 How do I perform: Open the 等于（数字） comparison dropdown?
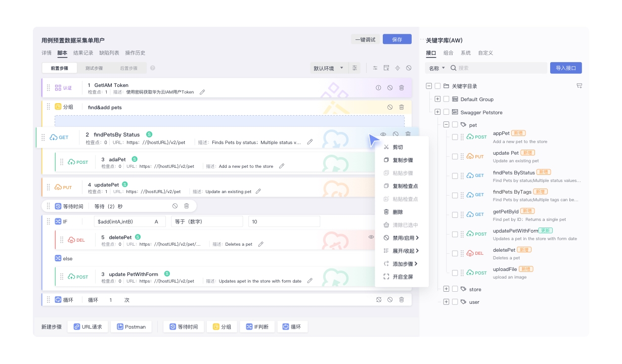[x=207, y=221]
